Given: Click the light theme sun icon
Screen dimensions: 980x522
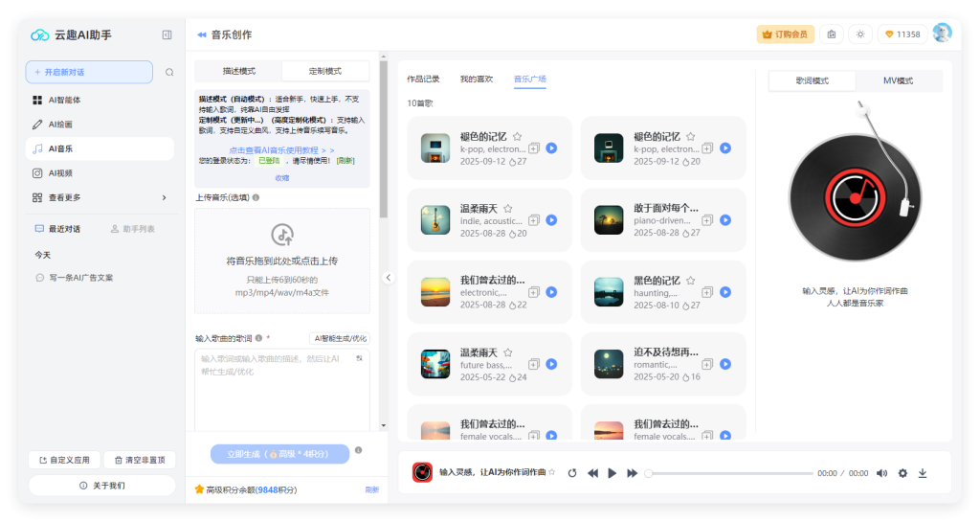Looking at the screenshot, I should click(x=859, y=34).
